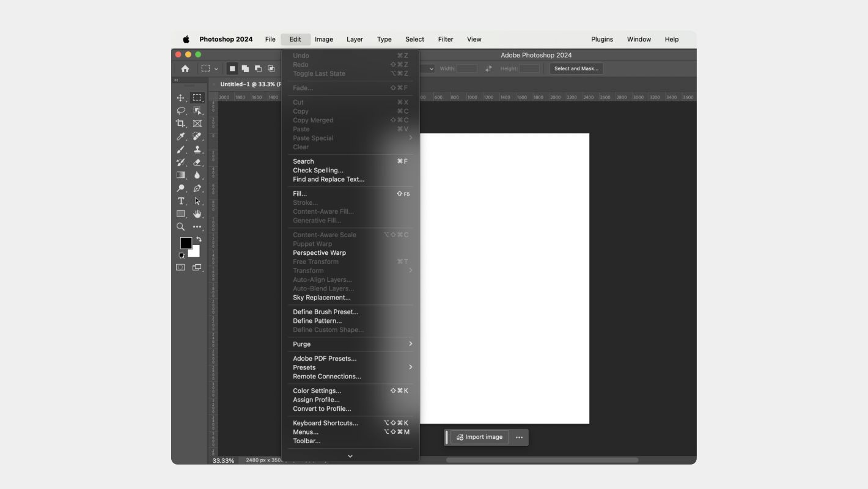Image resolution: width=868 pixels, height=489 pixels.
Task: Open the Filter menu
Action: (x=446, y=39)
